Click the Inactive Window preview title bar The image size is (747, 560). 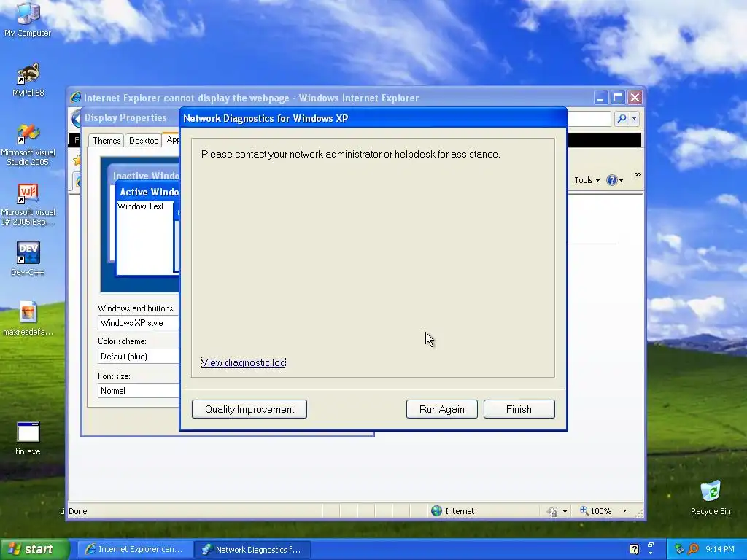pyautogui.click(x=145, y=175)
